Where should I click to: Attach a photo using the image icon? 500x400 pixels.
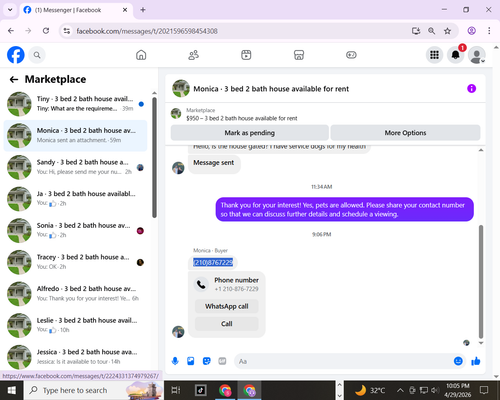[191, 361]
